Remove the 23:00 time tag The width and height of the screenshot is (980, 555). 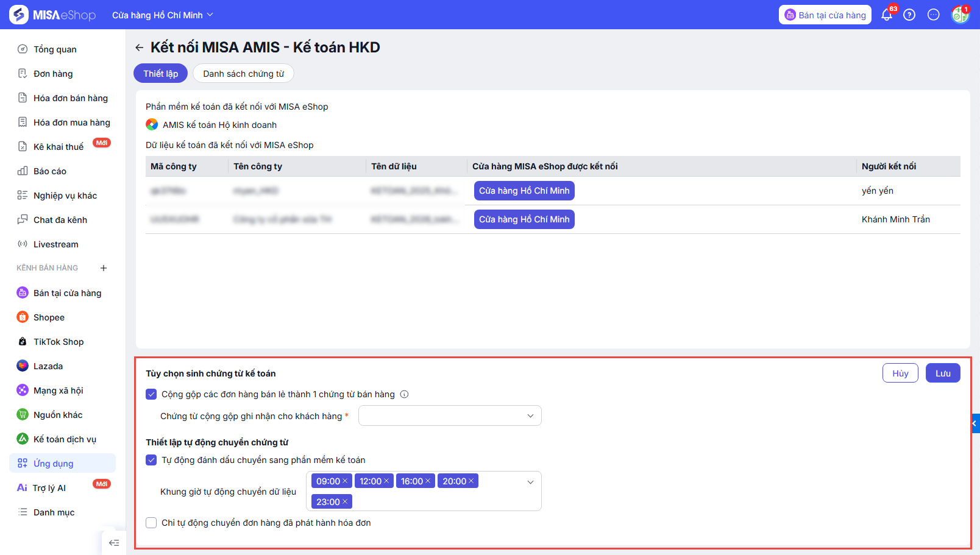point(345,502)
